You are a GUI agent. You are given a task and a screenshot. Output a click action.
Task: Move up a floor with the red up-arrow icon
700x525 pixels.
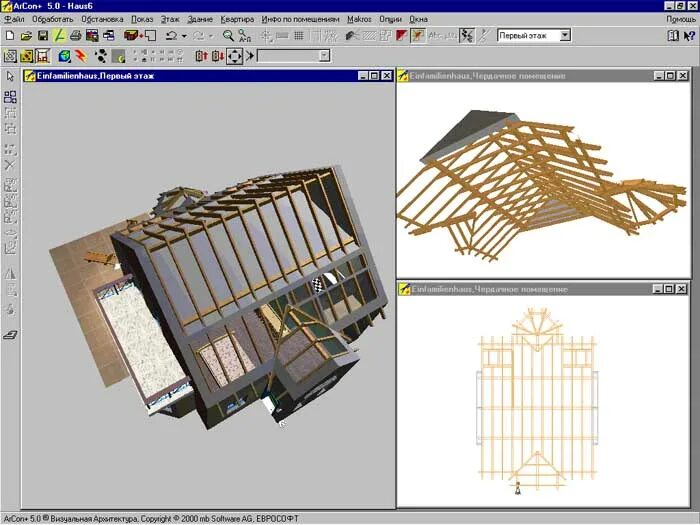(201, 56)
